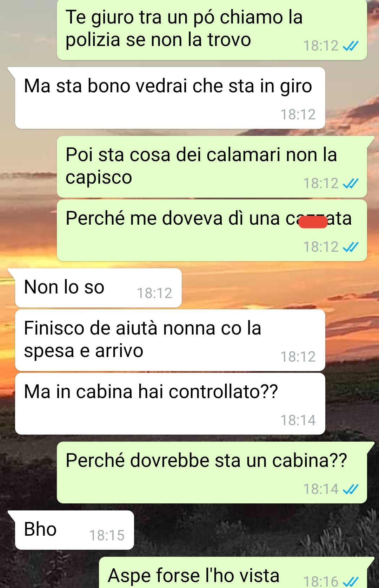Tap 'Perché dovrebbe sta un cabina??' bubble
This screenshot has height=588, width=379.
pyautogui.click(x=212, y=473)
